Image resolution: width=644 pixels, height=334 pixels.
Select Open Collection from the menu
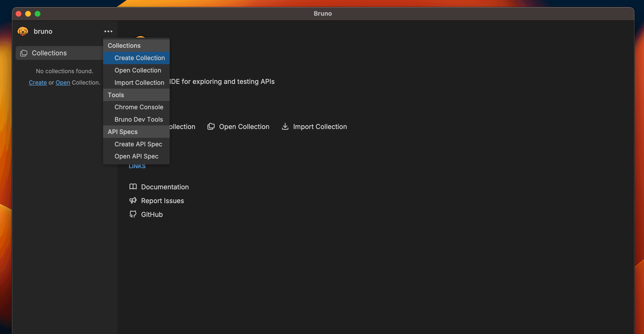[x=138, y=70]
